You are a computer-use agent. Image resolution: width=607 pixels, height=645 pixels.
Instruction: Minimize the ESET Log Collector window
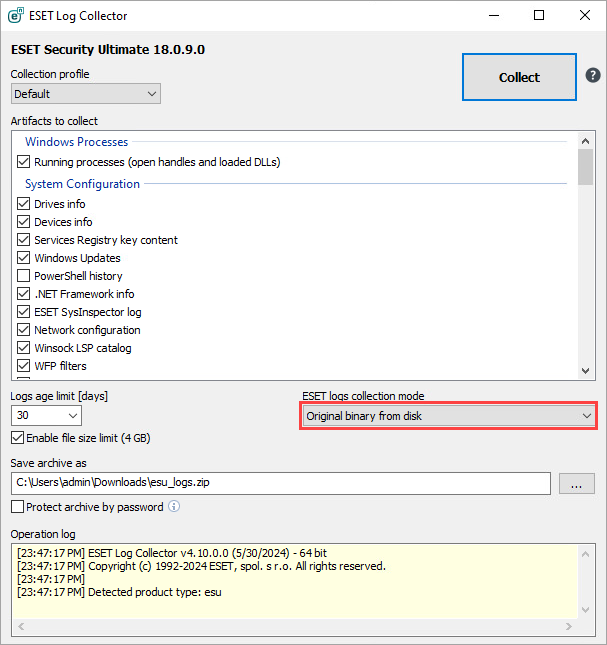coord(494,16)
